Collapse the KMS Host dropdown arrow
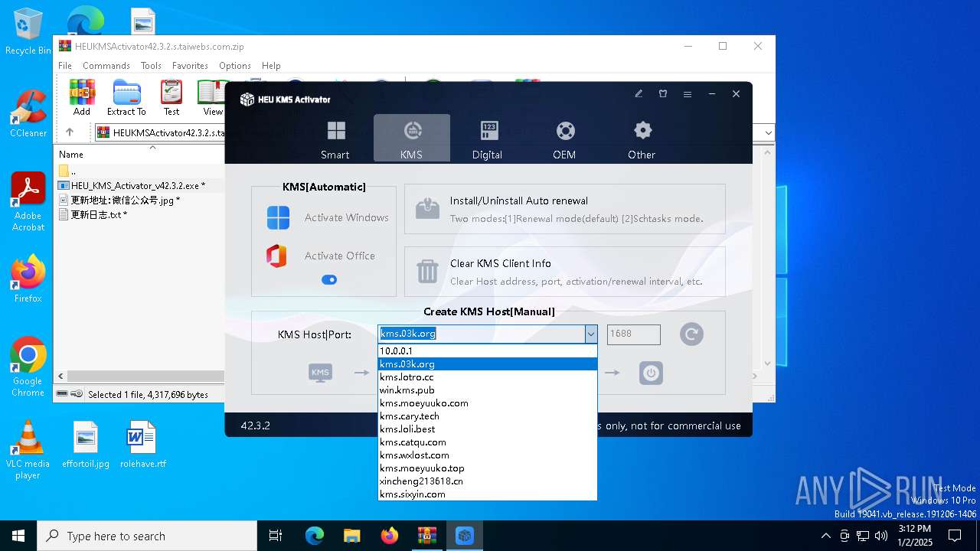980x551 pixels. tap(591, 334)
